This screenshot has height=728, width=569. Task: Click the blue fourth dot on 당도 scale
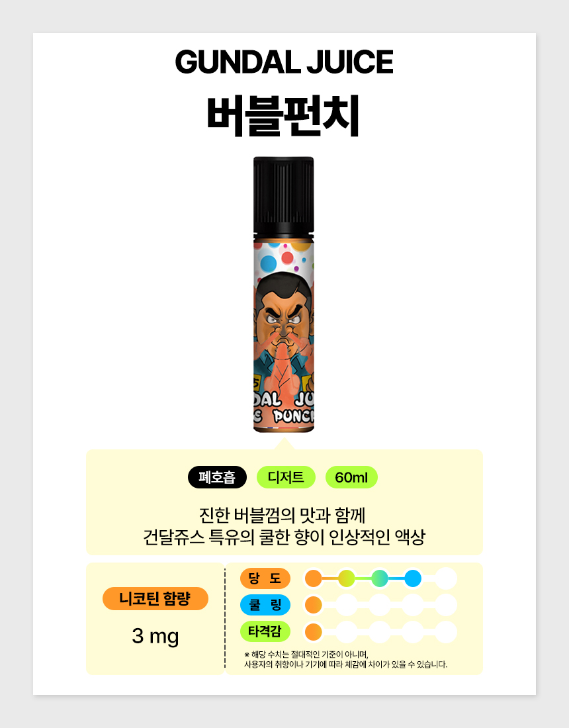click(x=413, y=578)
